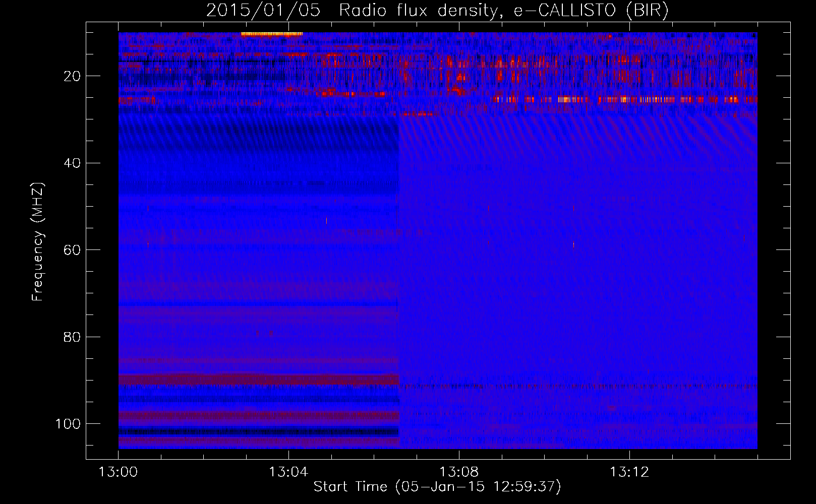The image size is (816, 504).
Task: Click the 40 MHz frequency tick label
Action: 72,163
